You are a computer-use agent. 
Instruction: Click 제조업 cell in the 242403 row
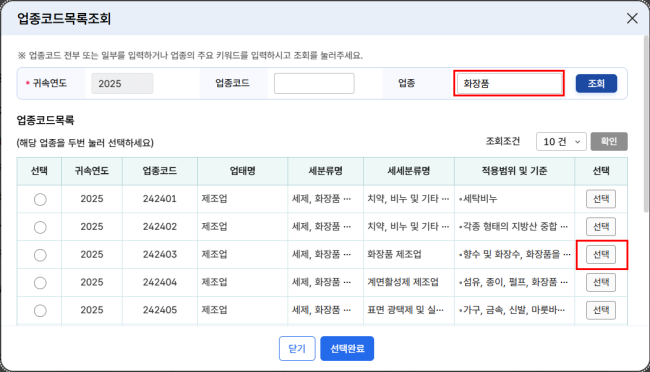pyautogui.click(x=243, y=255)
